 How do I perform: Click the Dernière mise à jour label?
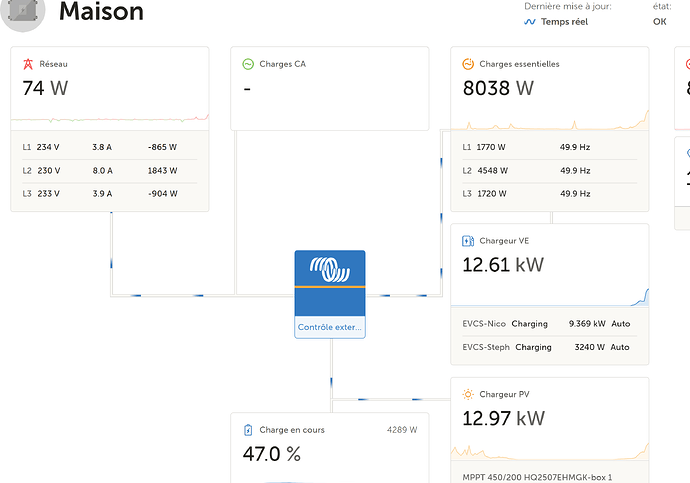pos(568,7)
